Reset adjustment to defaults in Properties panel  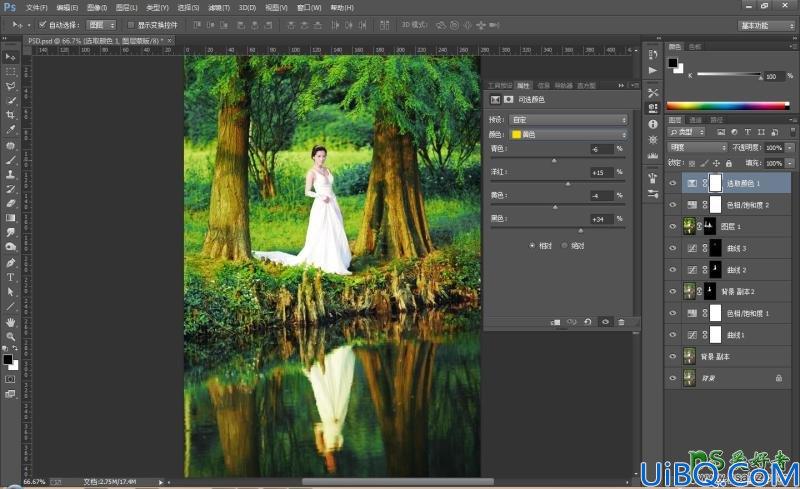pyautogui.click(x=588, y=322)
